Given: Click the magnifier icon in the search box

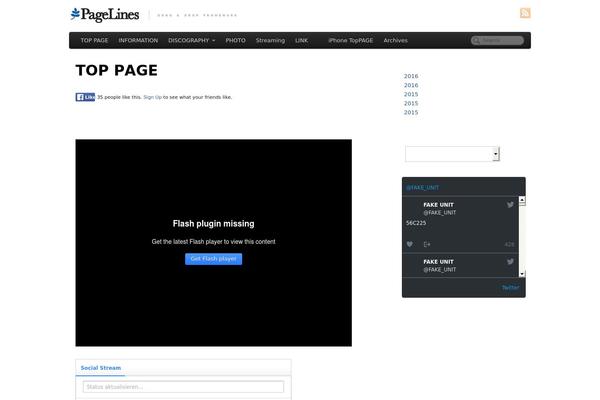Looking at the screenshot, I should coord(476,41).
